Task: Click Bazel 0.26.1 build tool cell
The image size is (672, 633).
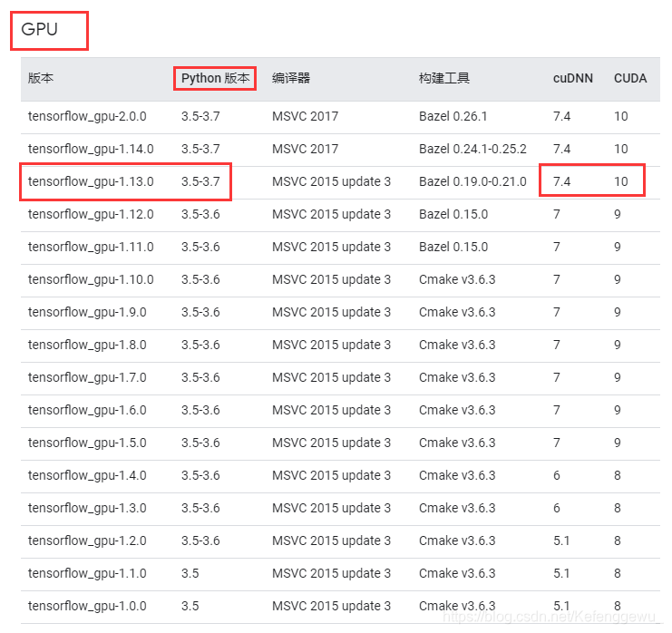Action: 453,116
